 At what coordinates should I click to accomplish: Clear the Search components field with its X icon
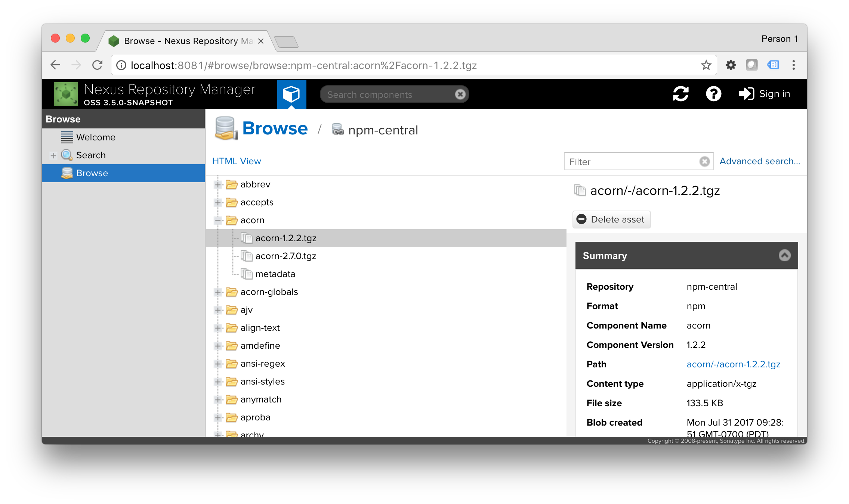click(460, 94)
